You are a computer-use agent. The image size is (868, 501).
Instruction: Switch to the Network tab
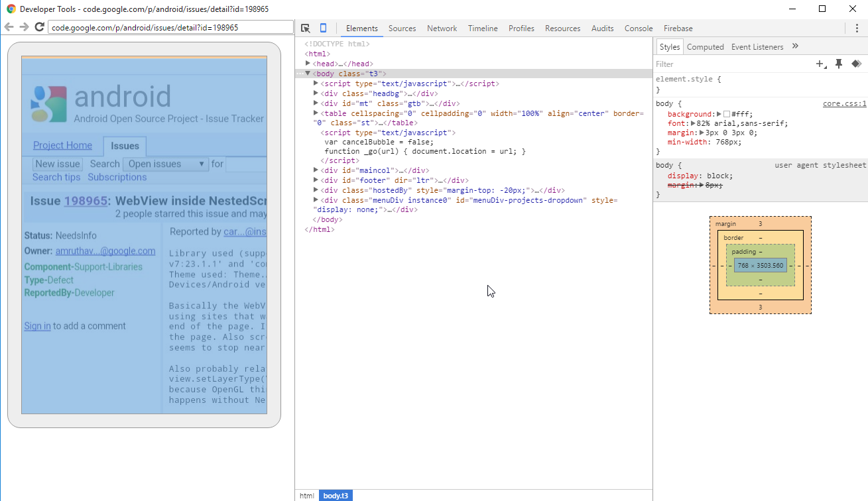click(442, 28)
